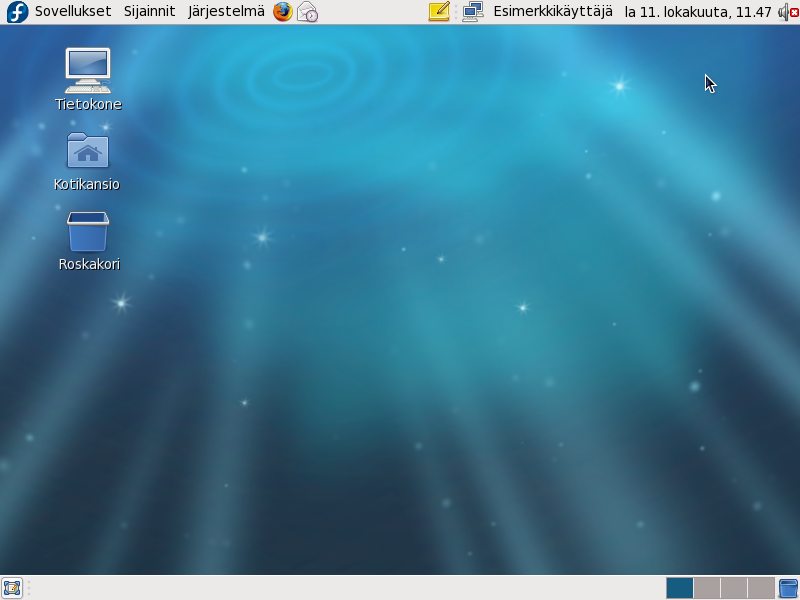The image size is (800, 600).
Task: Click the network connection icon
Action: coord(473,12)
